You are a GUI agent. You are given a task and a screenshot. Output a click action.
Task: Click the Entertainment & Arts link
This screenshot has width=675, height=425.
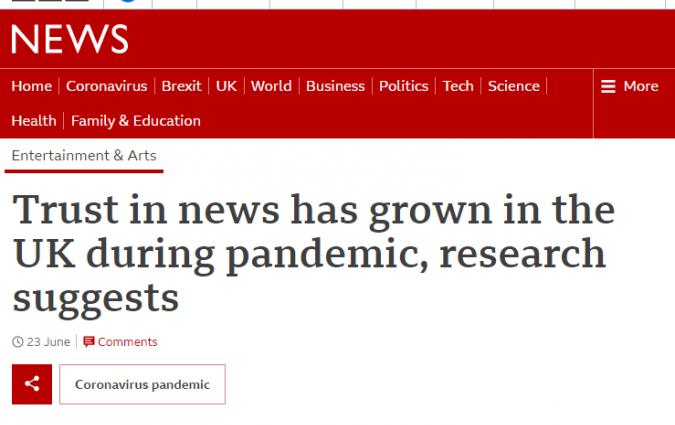(x=84, y=155)
